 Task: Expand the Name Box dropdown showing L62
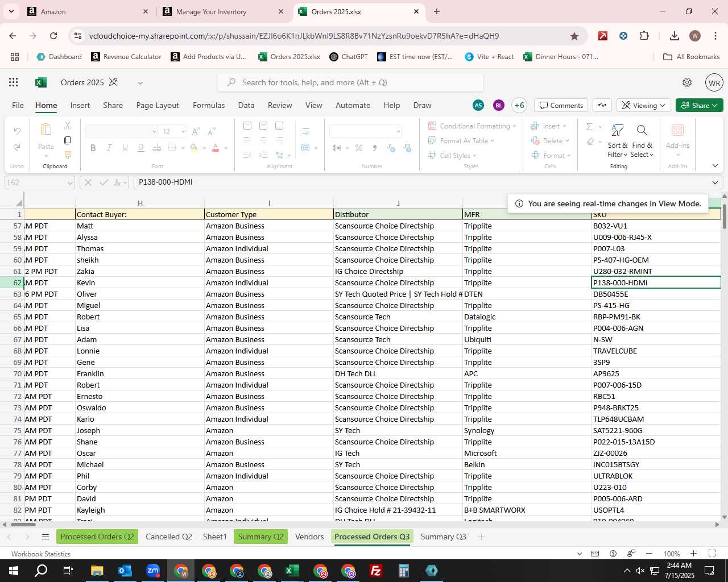pyautogui.click(x=70, y=183)
